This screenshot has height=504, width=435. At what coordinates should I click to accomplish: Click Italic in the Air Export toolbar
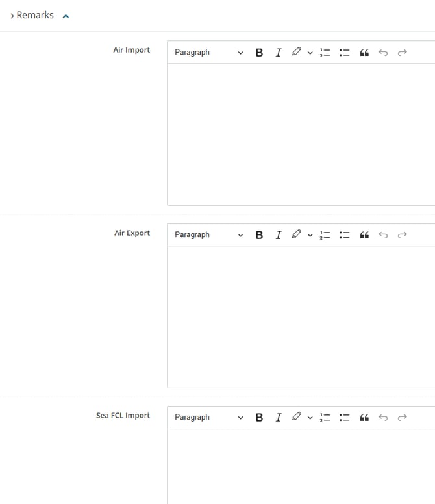pyautogui.click(x=279, y=235)
